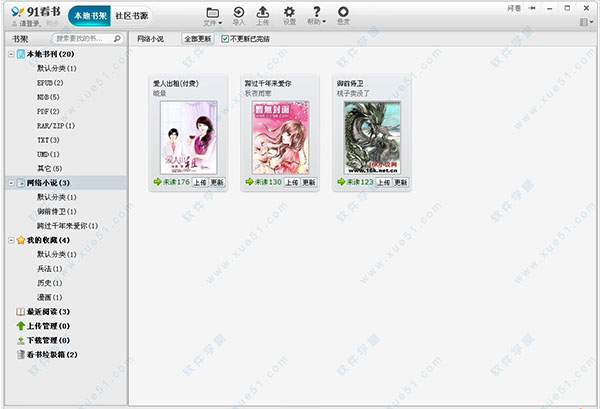Select RAR/ZIP (1) category

56,125
